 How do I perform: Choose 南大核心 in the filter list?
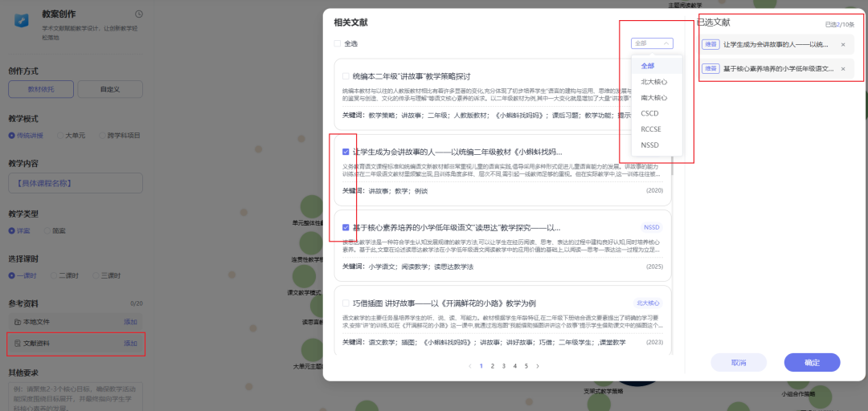(657, 97)
